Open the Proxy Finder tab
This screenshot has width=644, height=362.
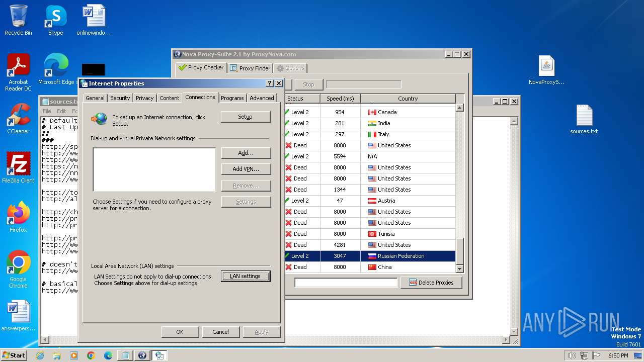click(x=250, y=68)
